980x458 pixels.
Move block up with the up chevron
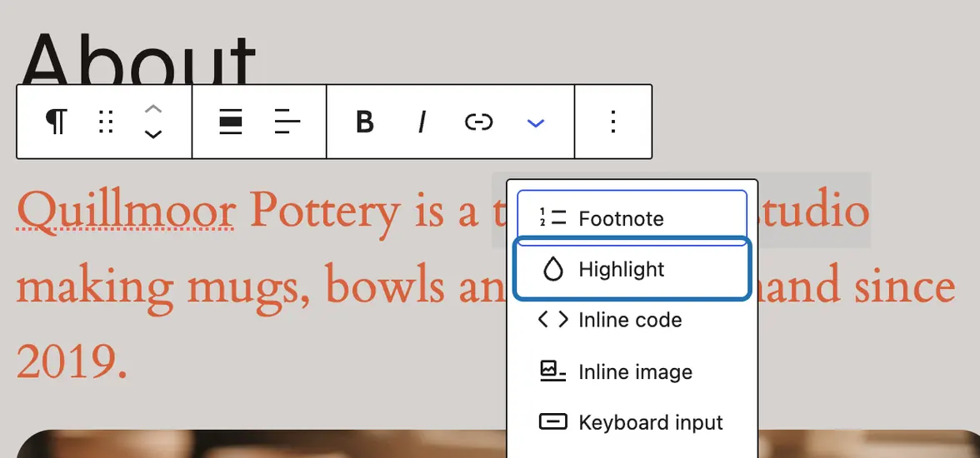tap(153, 109)
